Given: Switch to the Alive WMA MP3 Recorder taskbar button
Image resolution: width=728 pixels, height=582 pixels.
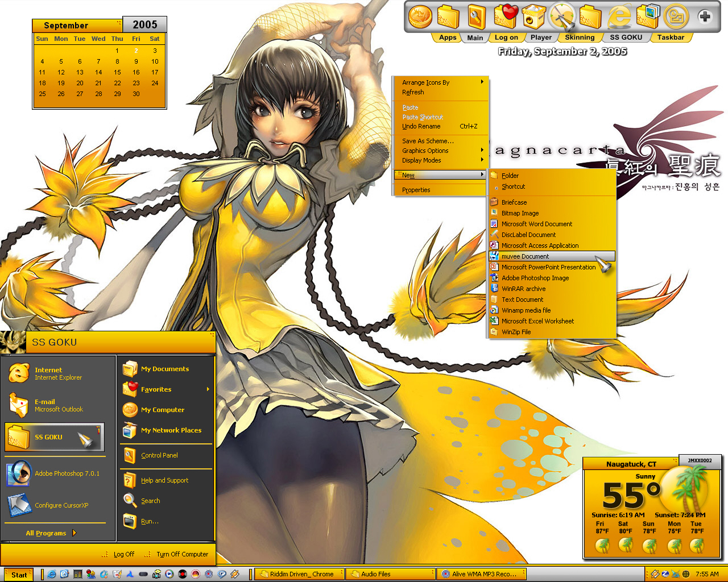Looking at the screenshot, I should coord(481,574).
